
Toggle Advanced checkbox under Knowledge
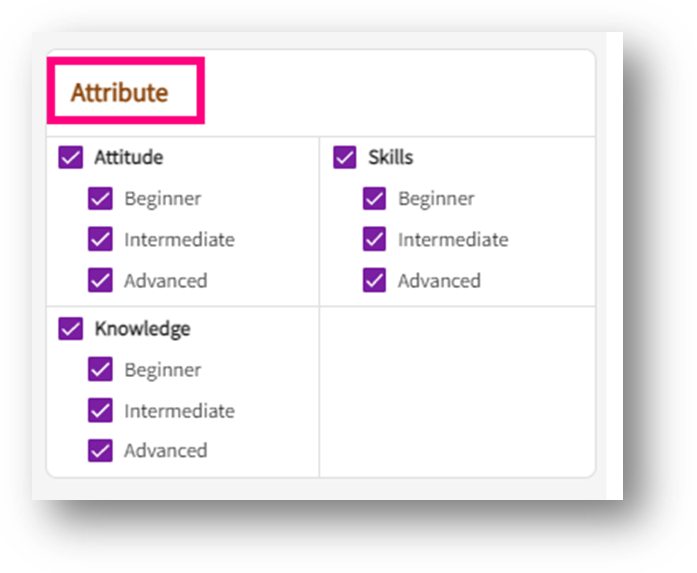tap(100, 451)
